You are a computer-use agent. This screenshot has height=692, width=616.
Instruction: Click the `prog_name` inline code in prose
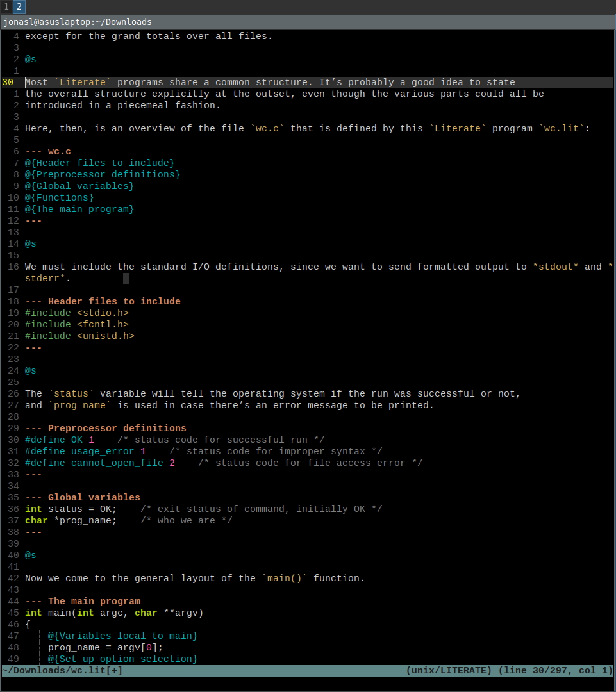(x=79, y=405)
